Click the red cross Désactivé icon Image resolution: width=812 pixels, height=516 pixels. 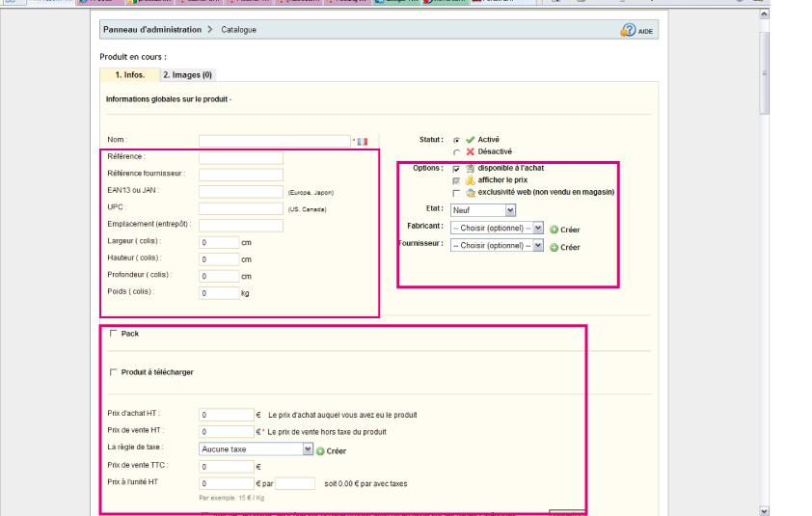[x=470, y=152]
